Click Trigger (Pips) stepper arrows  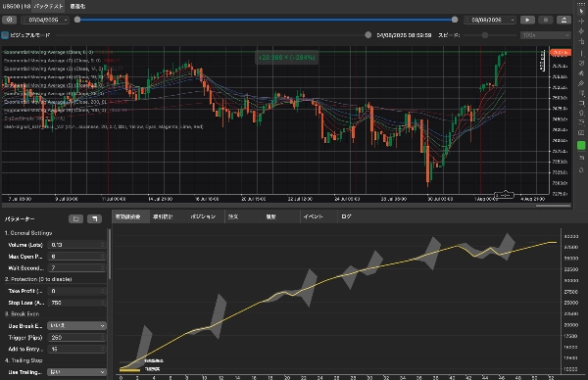click(x=103, y=338)
